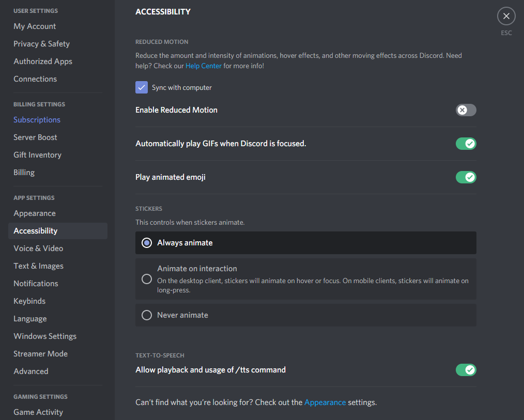This screenshot has width=524, height=420.
Task: Follow the Appearance settings link
Action: [325, 402]
